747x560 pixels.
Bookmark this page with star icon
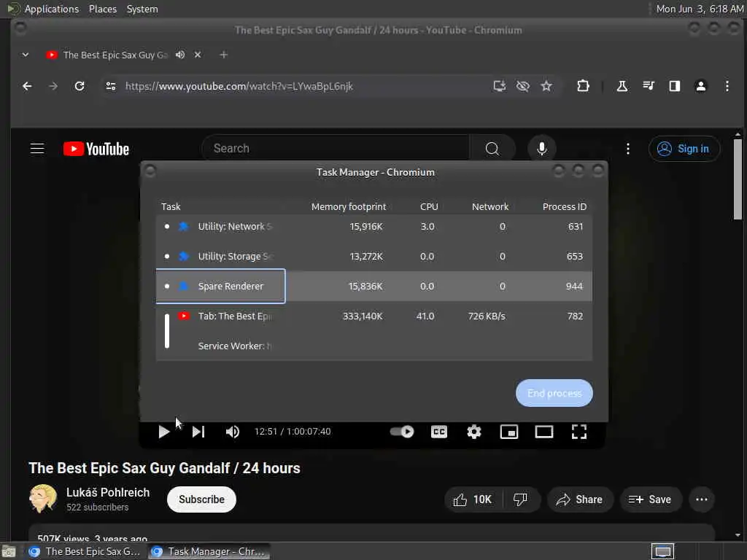tap(546, 86)
